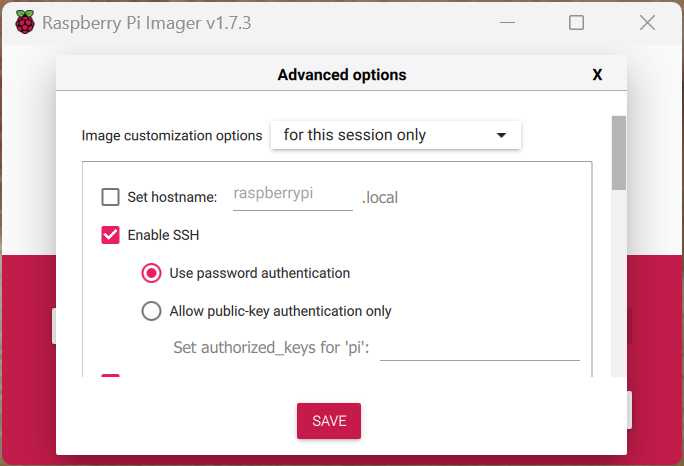Click the 'Enable SSH' label text
The image size is (684, 466).
coord(163,235)
